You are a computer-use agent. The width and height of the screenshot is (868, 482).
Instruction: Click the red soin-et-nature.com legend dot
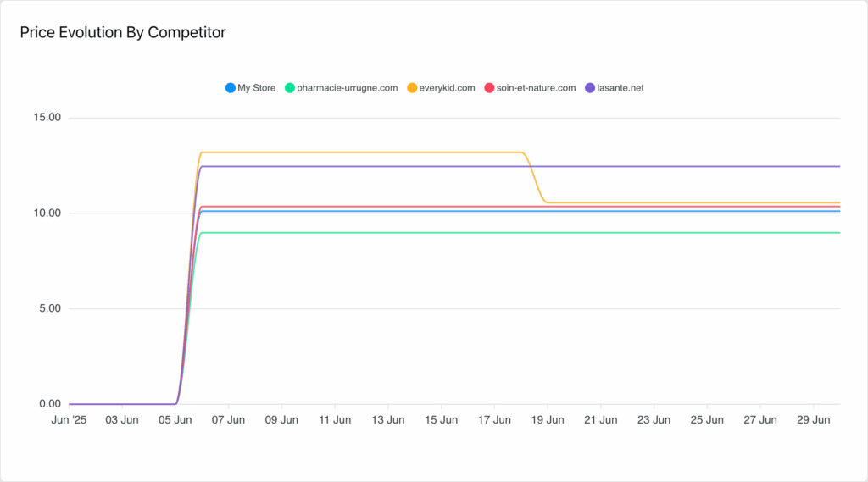click(x=489, y=88)
